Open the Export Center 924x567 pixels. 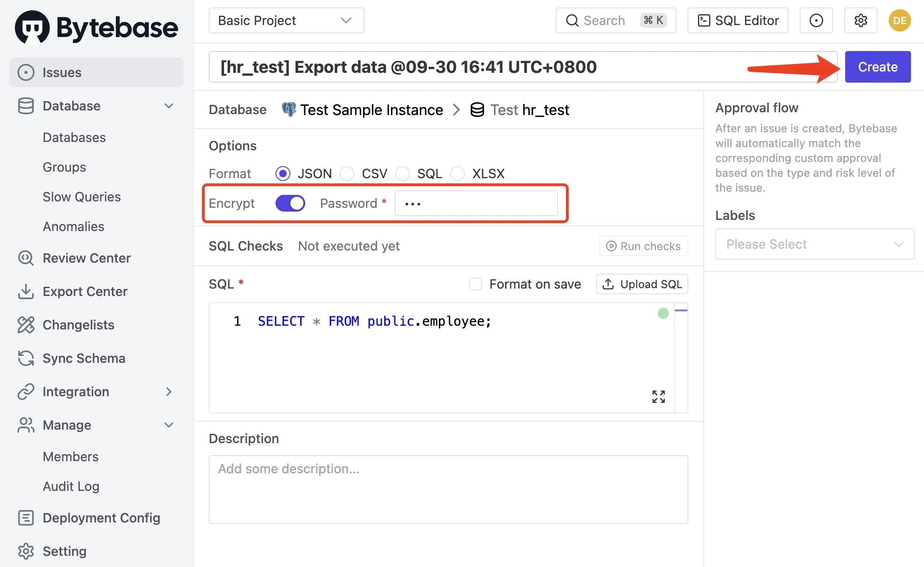(85, 291)
